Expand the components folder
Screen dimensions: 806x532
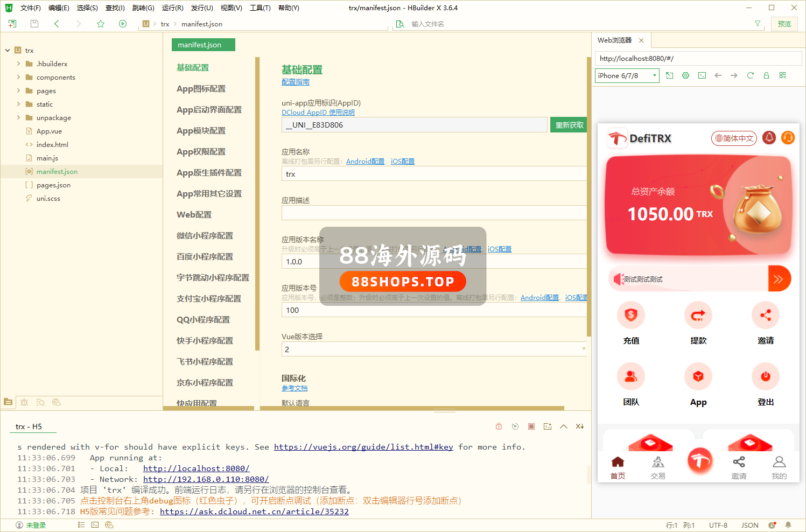point(18,77)
